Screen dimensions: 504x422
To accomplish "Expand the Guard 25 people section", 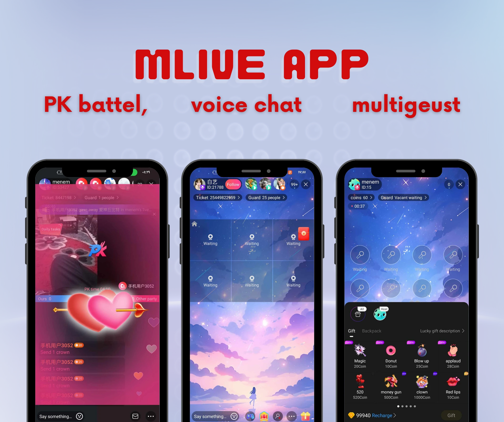I will [266, 198].
